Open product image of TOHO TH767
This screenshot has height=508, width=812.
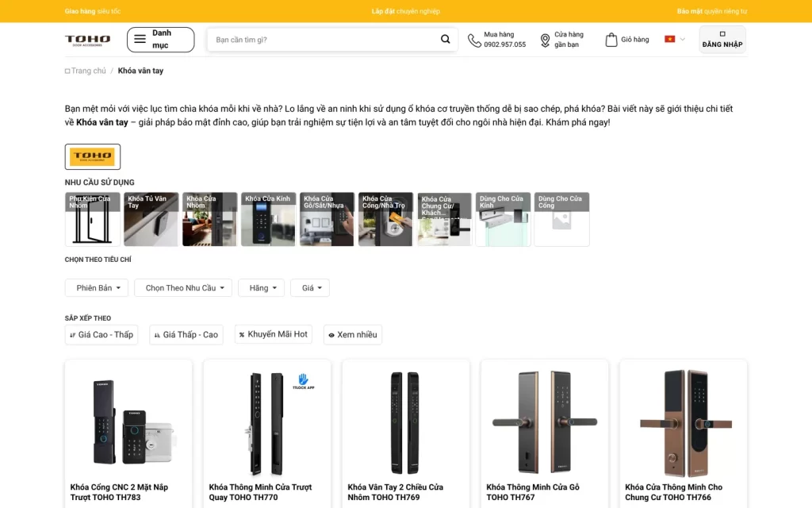545,422
